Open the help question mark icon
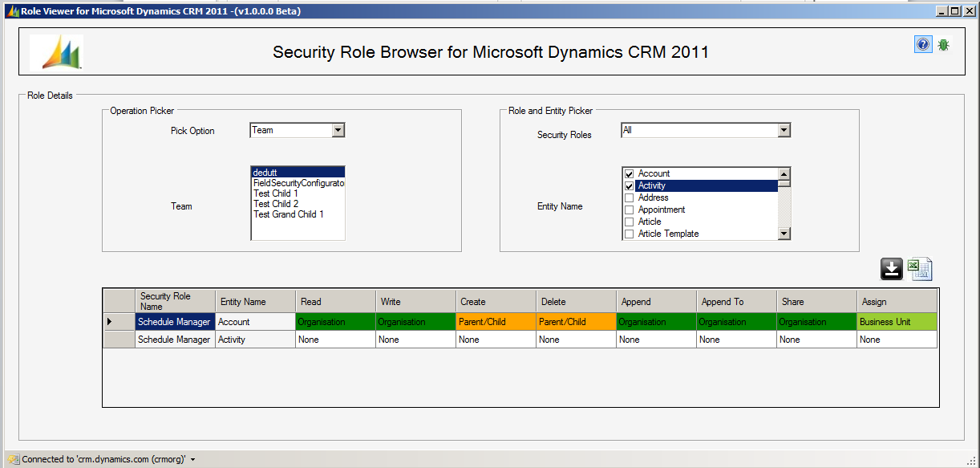 point(923,45)
